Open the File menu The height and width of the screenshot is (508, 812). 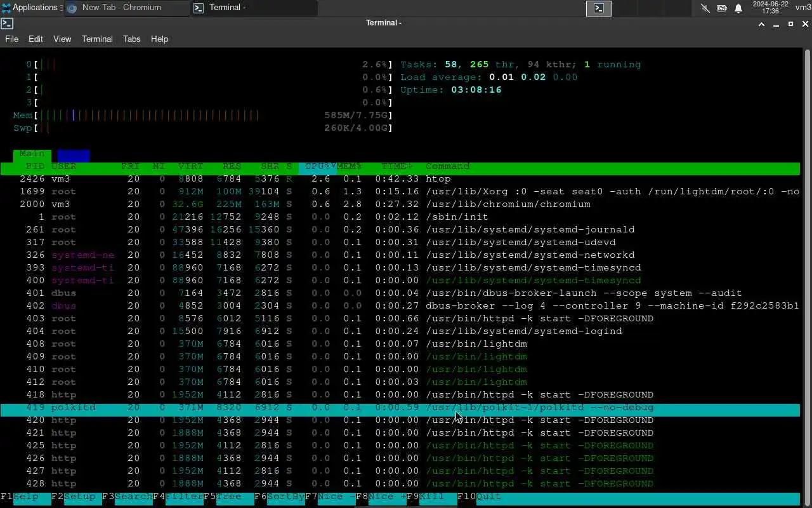(12, 39)
